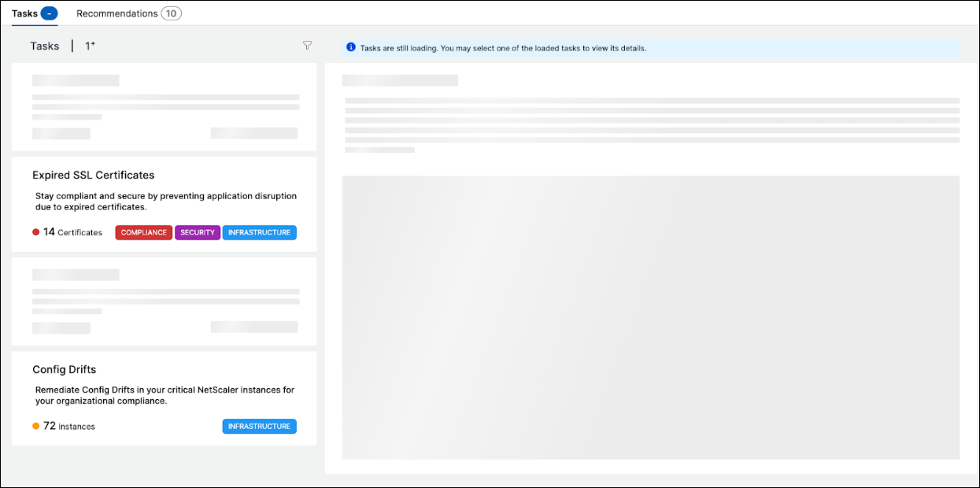980x488 pixels.
Task: Click the 14 Certificates count
Action: (x=72, y=232)
